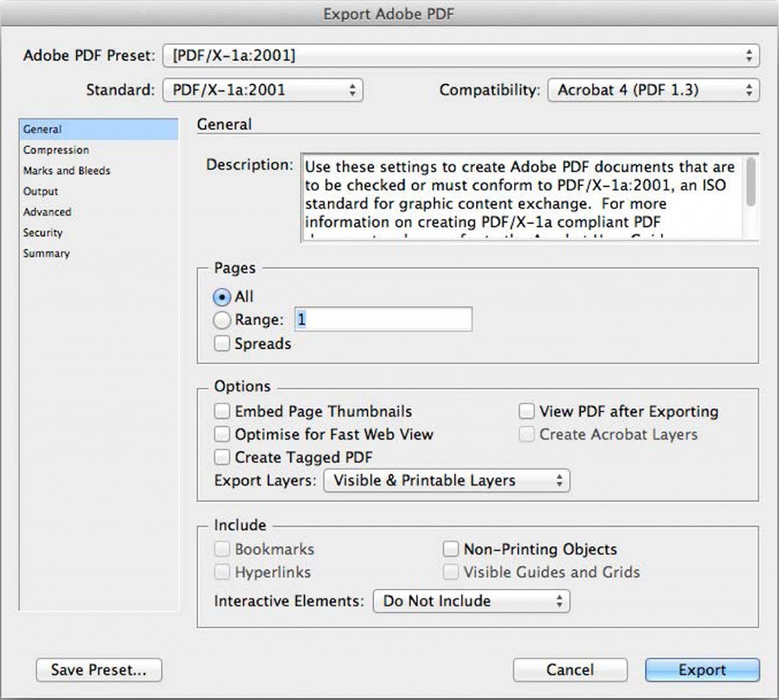
Task: Enable the Spreads checkbox
Action: pyautogui.click(x=222, y=344)
